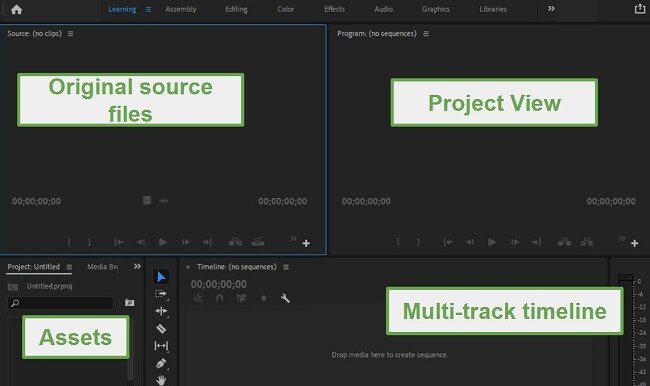
Task: Open the Learning workspace tab
Action: [x=122, y=9]
